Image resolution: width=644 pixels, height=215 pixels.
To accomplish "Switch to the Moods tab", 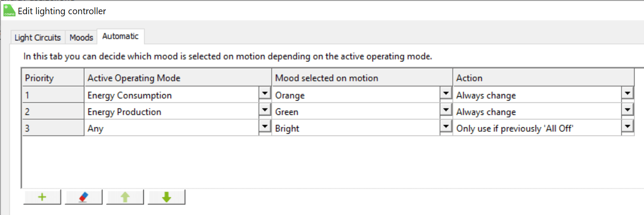I will click(81, 37).
